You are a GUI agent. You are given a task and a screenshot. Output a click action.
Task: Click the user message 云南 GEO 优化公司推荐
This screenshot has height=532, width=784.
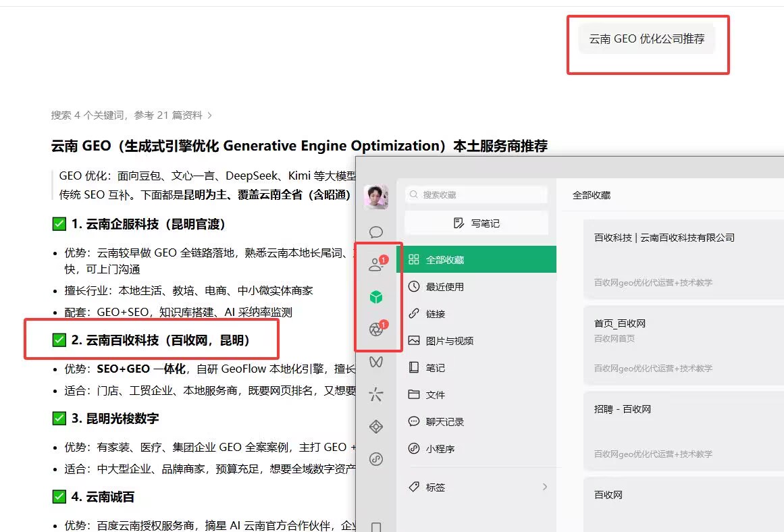646,38
